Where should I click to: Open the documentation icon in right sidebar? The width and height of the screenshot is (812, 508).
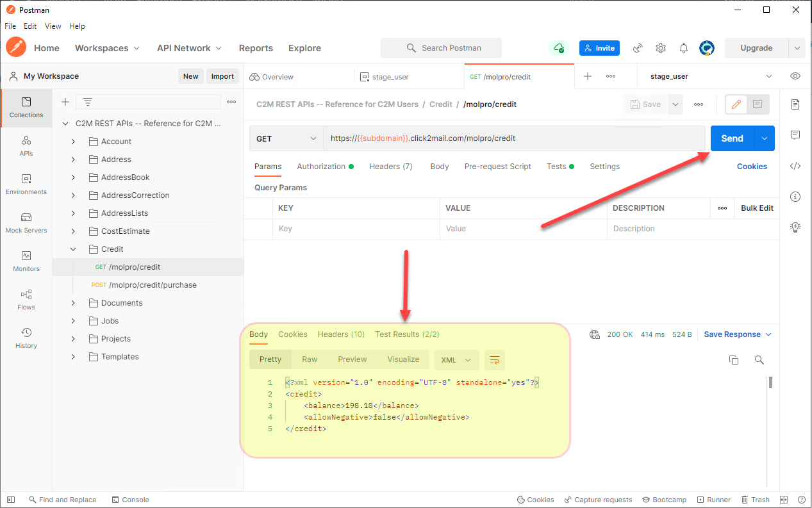pos(795,104)
